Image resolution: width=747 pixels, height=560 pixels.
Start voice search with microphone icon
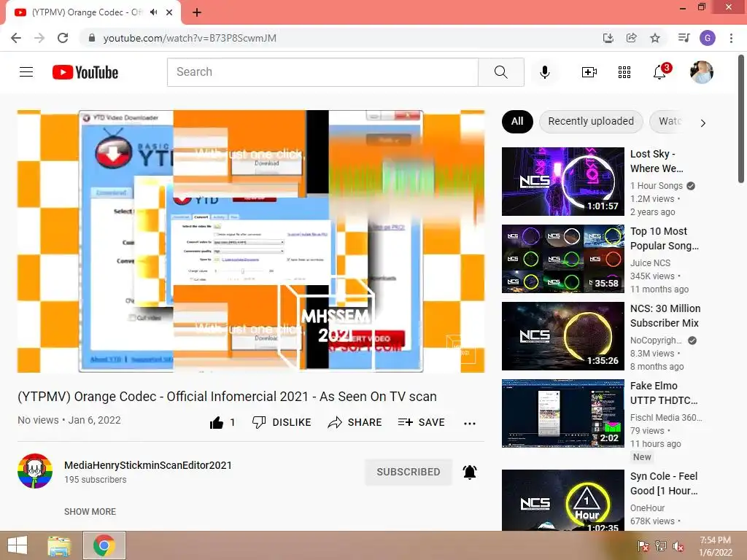coord(544,72)
